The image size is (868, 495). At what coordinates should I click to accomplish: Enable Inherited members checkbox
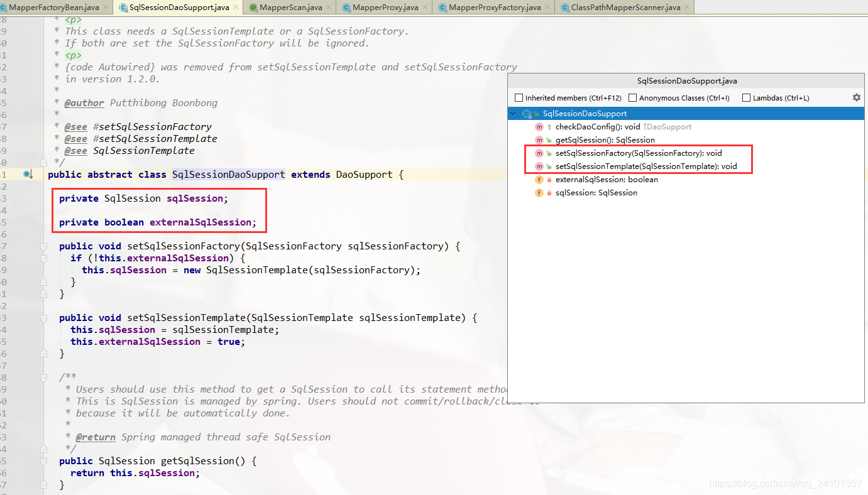tap(519, 98)
